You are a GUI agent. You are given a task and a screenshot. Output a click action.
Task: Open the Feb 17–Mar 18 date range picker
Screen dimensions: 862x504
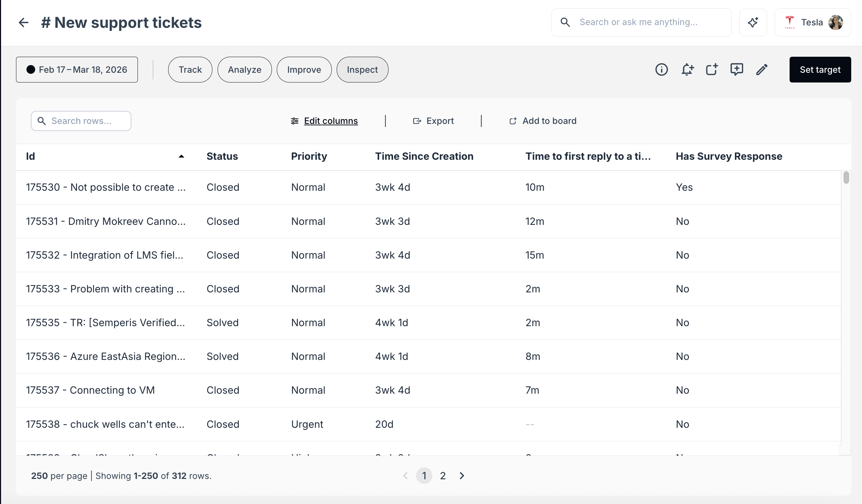(77, 69)
